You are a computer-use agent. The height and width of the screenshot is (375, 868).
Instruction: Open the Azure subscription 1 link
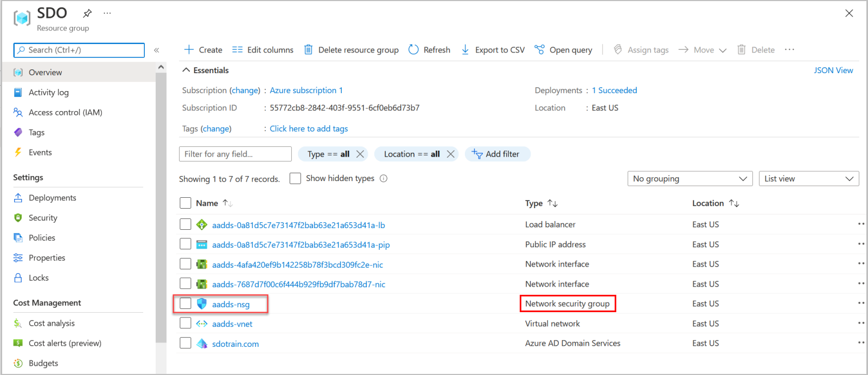[x=306, y=90]
